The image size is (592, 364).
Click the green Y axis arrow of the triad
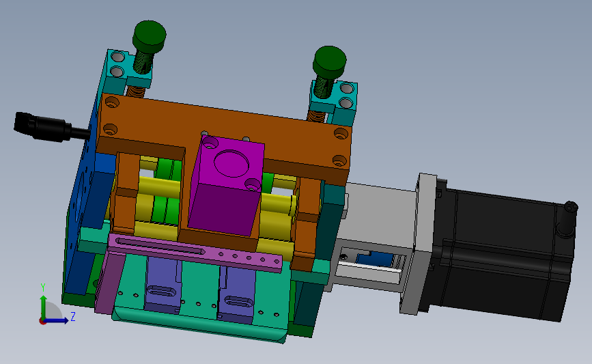pyautogui.click(x=44, y=307)
